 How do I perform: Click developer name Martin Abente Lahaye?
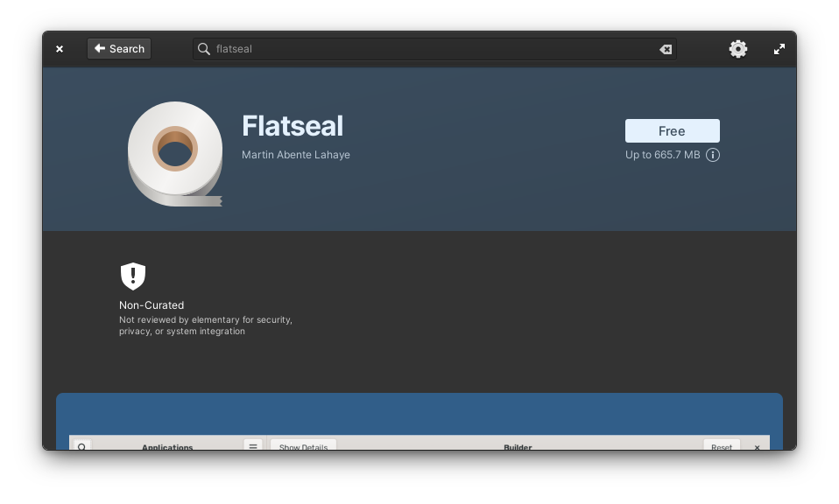[296, 155]
